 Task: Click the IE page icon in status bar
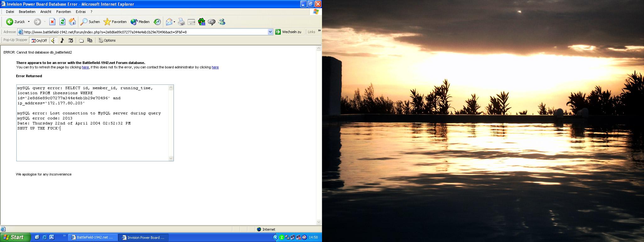click(x=3, y=229)
